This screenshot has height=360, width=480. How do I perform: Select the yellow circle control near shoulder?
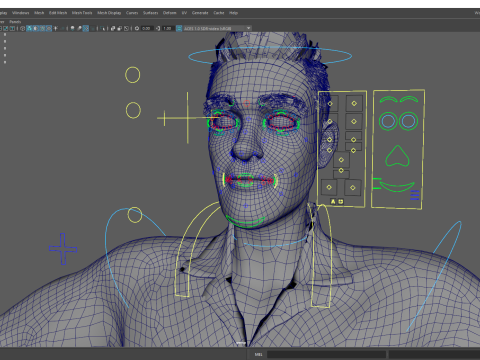(x=135, y=215)
